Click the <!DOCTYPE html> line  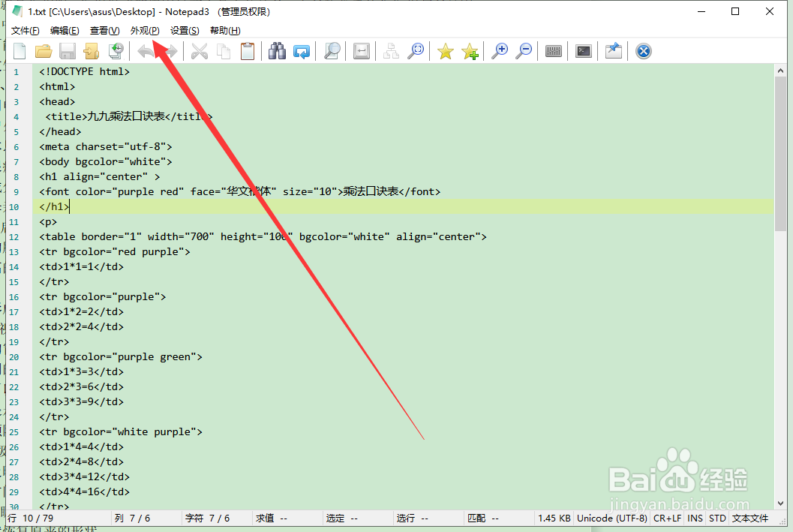[x=85, y=72]
